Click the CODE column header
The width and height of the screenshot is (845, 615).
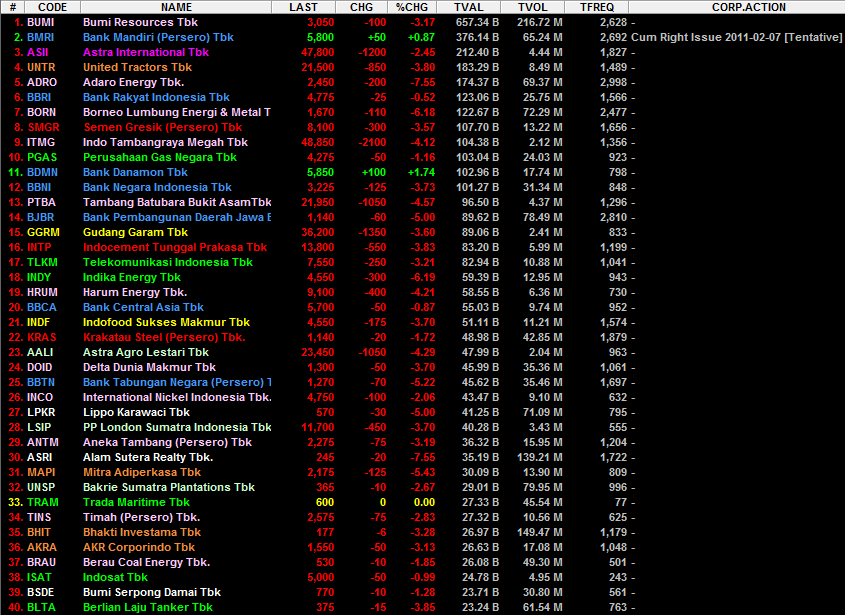tap(52, 7)
